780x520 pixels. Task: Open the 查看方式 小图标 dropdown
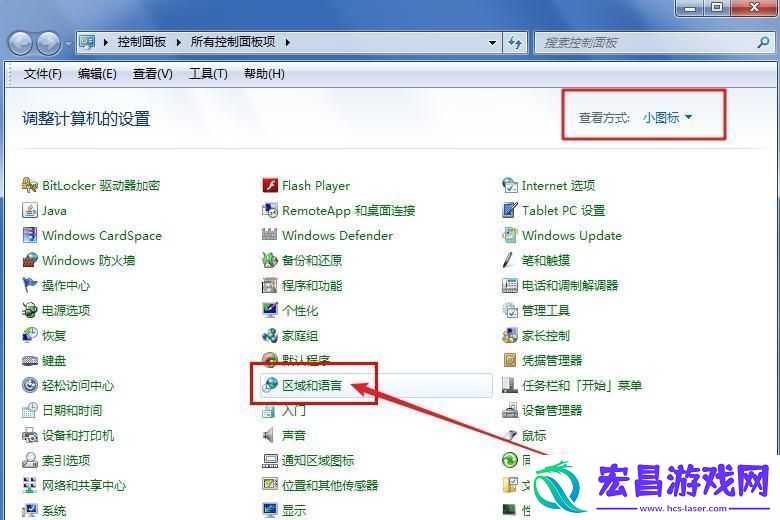tap(667, 118)
